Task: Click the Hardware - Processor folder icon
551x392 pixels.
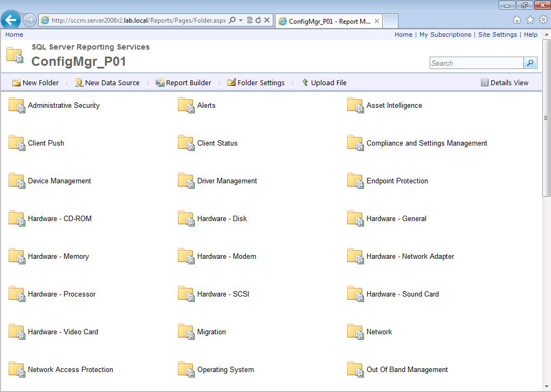Action: click(x=17, y=294)
